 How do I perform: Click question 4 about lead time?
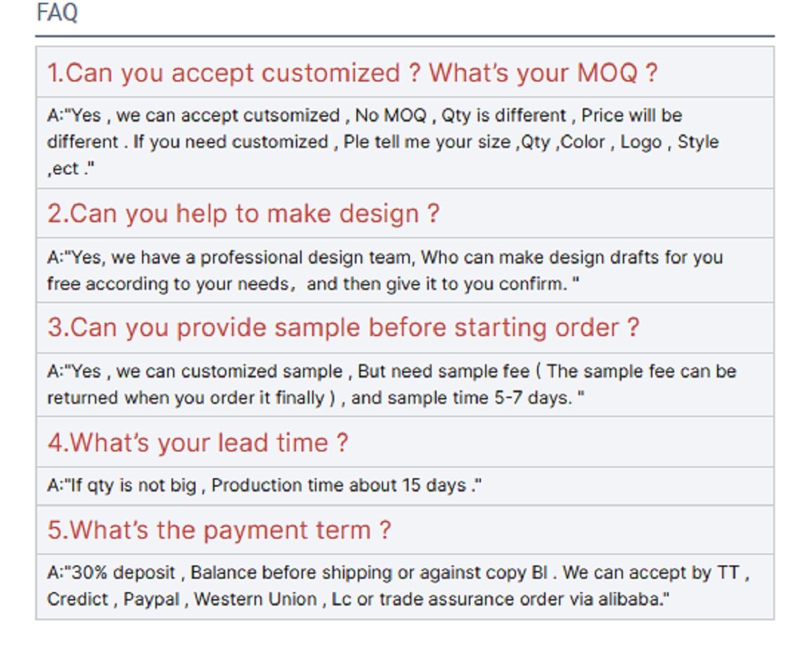(198, 442)
